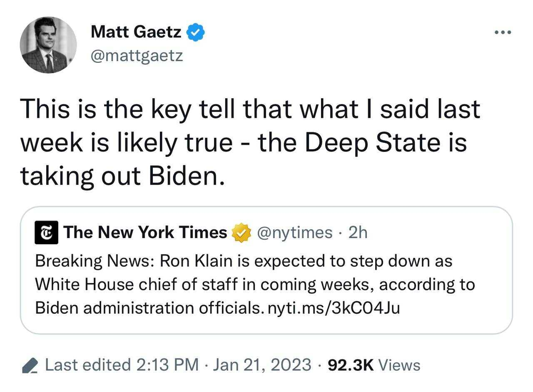
Task: Open Matt Gaetz's profile picture
Action: (x=48, y=45)
